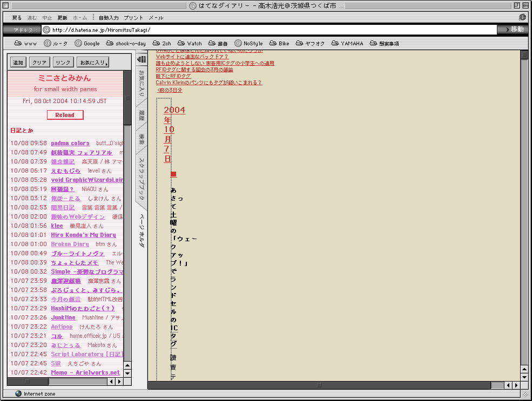Open the padma colors diary link
The height and width of the screenshot is (401, 532).
point(70,143)
